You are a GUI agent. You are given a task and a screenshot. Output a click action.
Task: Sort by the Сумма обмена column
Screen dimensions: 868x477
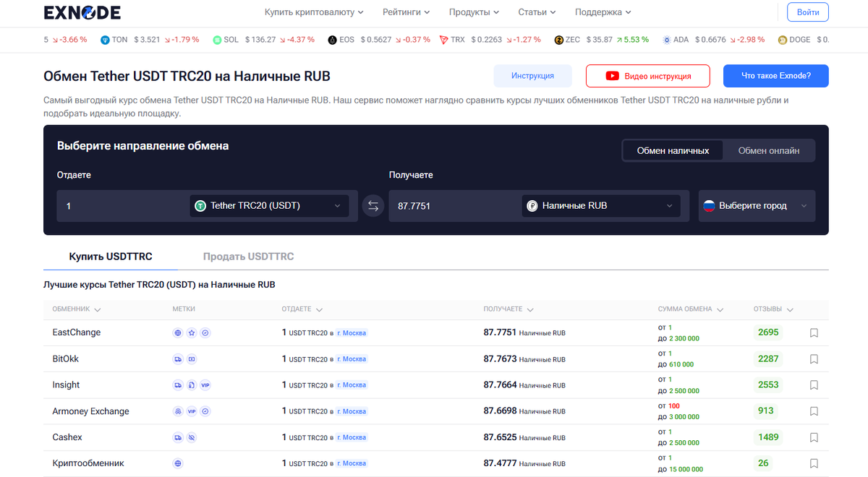pos(692,309)
